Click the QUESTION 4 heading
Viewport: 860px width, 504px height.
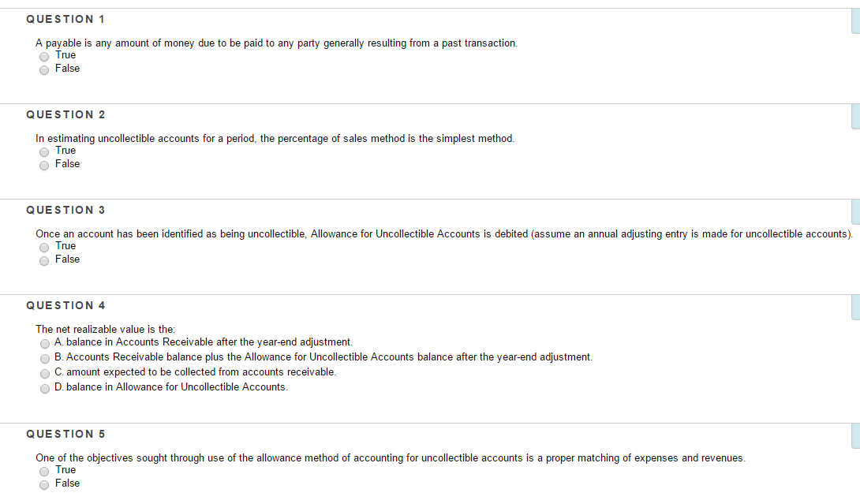[65, 305]
